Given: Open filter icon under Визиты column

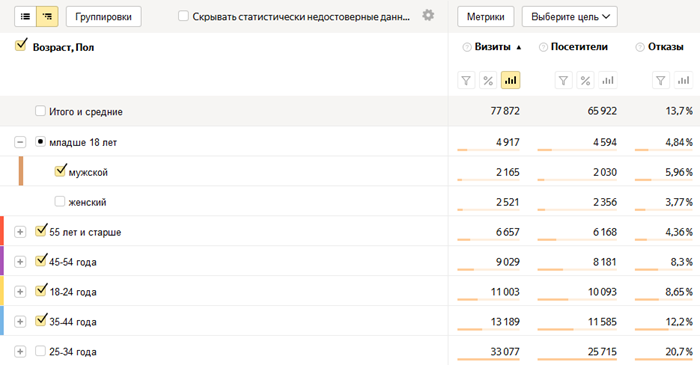Looking at the screenshot, I should pyautogui.click(x=466, y=80).
